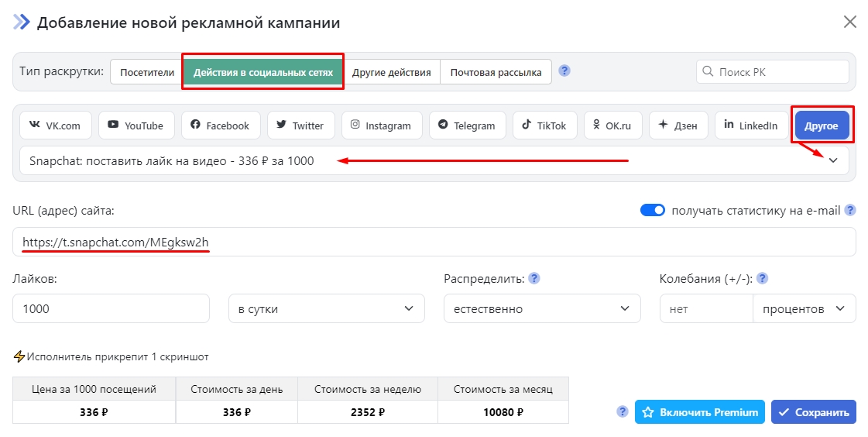
Task: Click the Лайков quantity input field
Action: [111, 308]
